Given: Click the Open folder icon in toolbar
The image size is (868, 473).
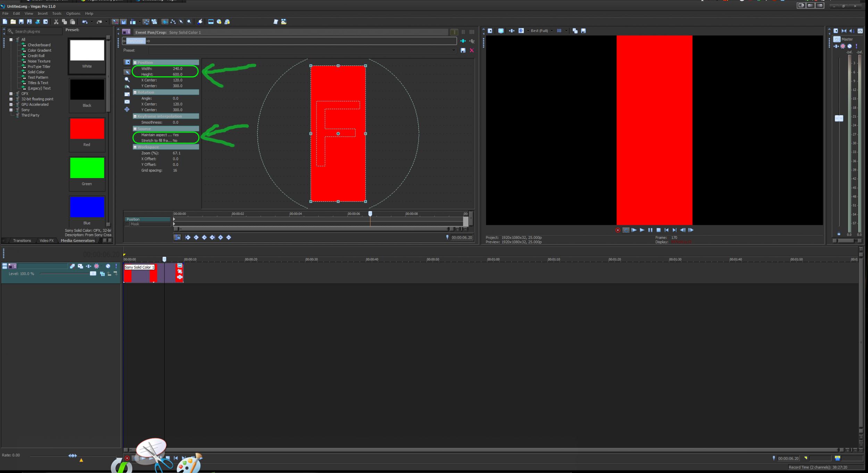Looking at the screenshot, I should coord(13,22).
